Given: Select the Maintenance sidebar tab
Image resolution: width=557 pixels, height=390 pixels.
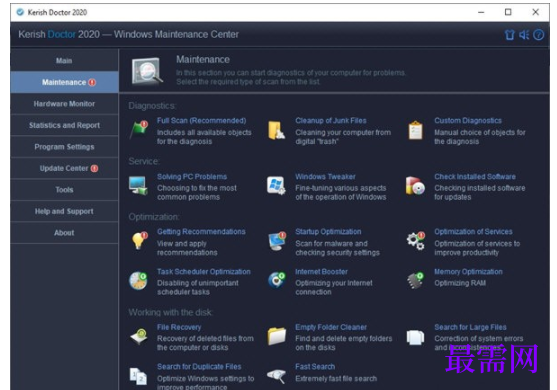Looking at the screenshot, I should click(64, 82).
